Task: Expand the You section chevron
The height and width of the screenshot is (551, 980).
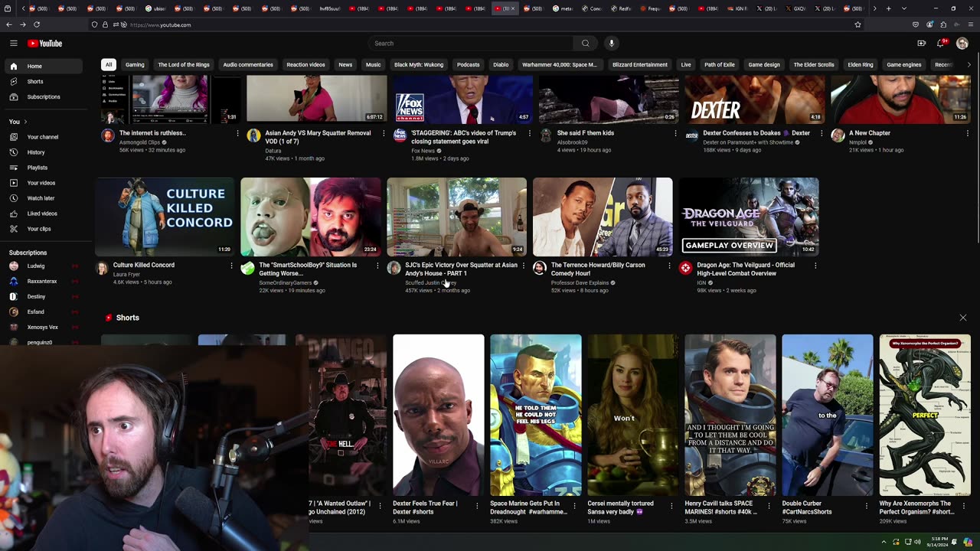Action: pos(25,122)
